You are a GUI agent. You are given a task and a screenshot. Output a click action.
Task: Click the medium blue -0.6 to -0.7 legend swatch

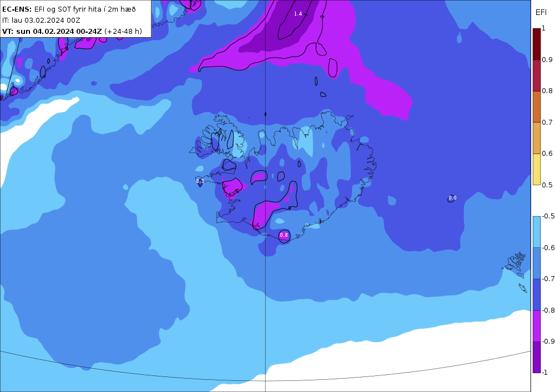(x=537, y=263)
